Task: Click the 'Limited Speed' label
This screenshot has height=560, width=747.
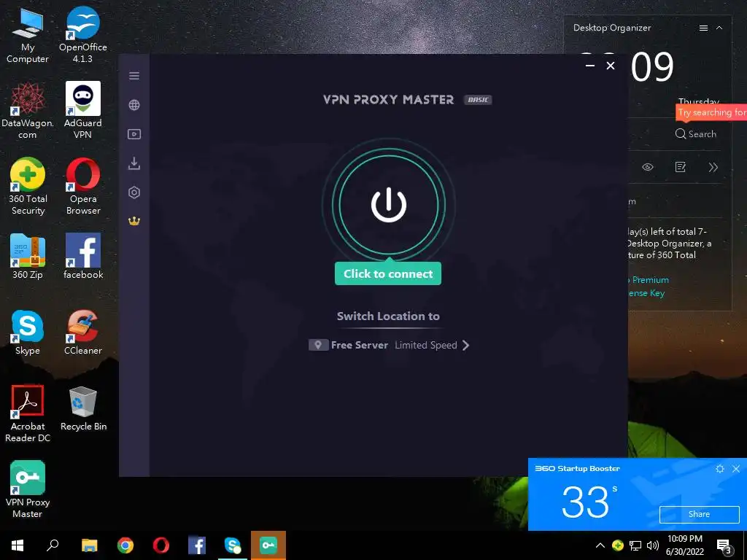Action: pyautogui.click(x=426, y=345)
